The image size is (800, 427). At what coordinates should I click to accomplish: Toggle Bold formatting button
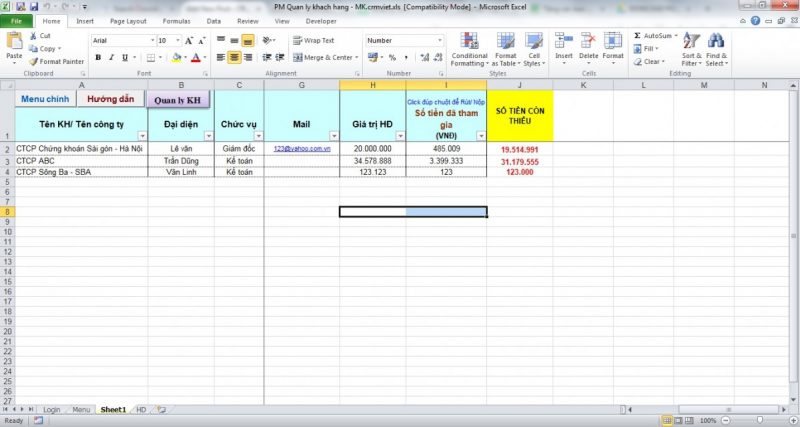(98, 58)
